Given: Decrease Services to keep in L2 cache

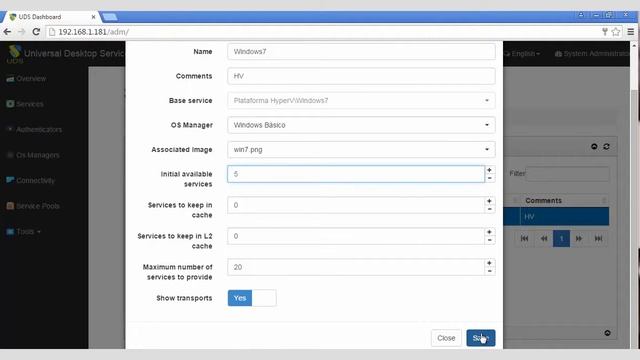Looking at the screenshot, I should point(490,240).
